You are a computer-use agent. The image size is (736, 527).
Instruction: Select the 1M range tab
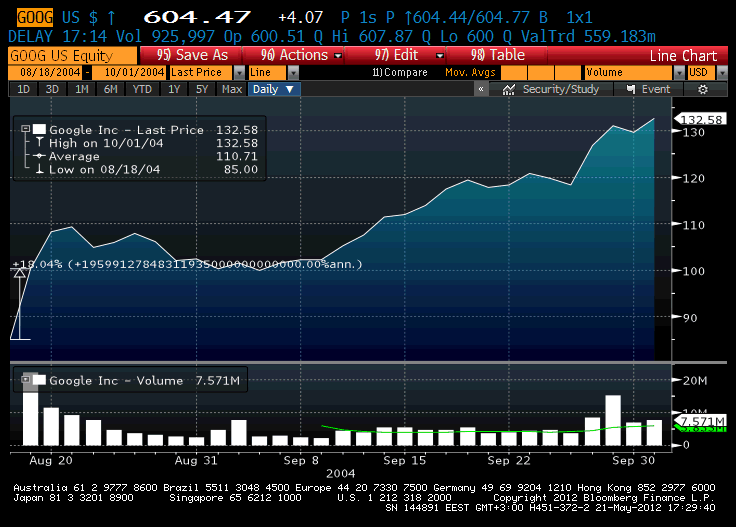tap(82, 89)
